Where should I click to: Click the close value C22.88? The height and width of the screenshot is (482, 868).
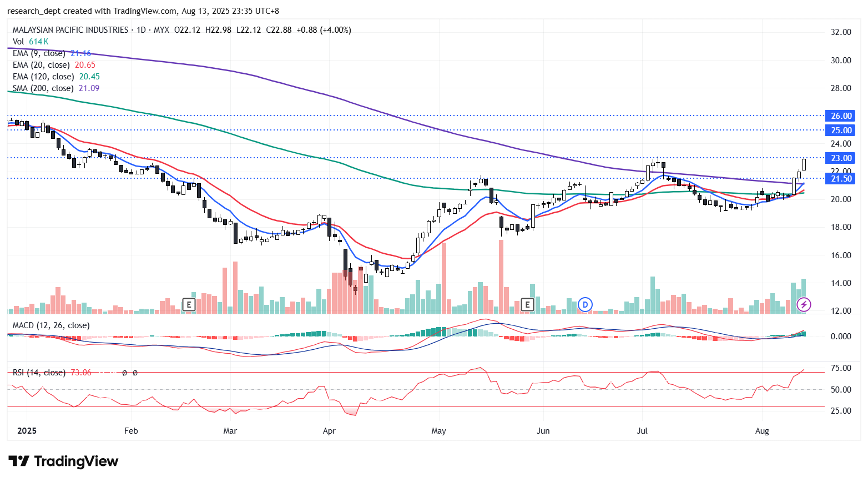click(x=279, y=30)
